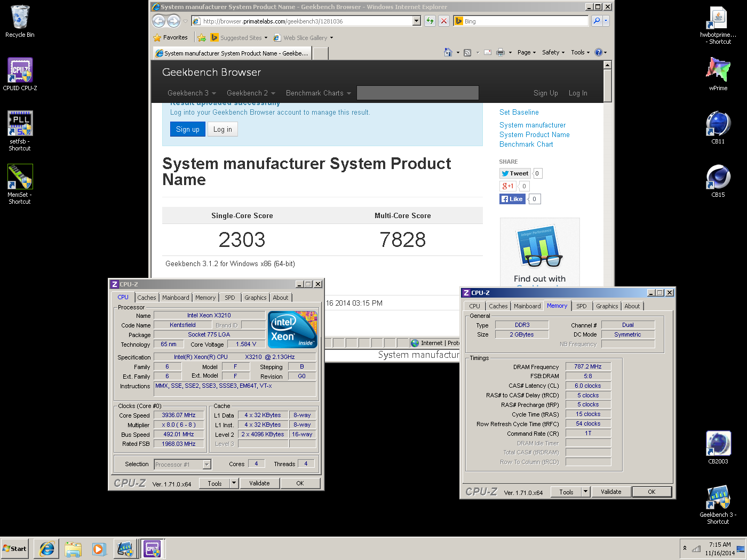747x560 pixels.
Task: Click the blue Sign up button
Action: click(188, 129)
